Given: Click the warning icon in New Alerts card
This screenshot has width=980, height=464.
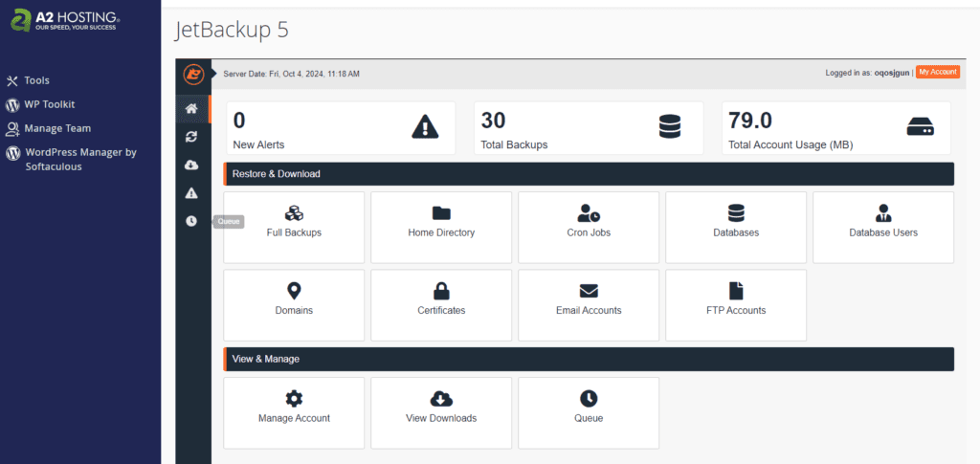Looking at the screenshot, I should [x=425, y=127].
